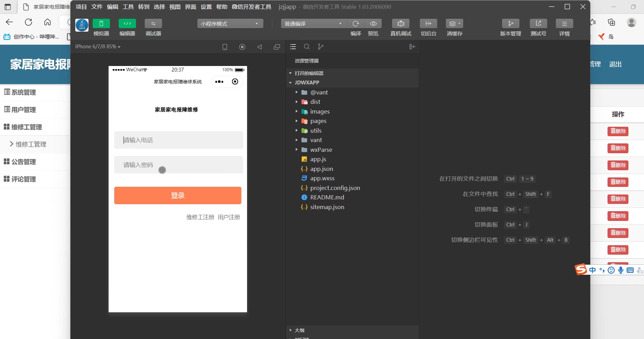
Task: Click the clear cache (清缓存) icon
Action: click(454, 24)
